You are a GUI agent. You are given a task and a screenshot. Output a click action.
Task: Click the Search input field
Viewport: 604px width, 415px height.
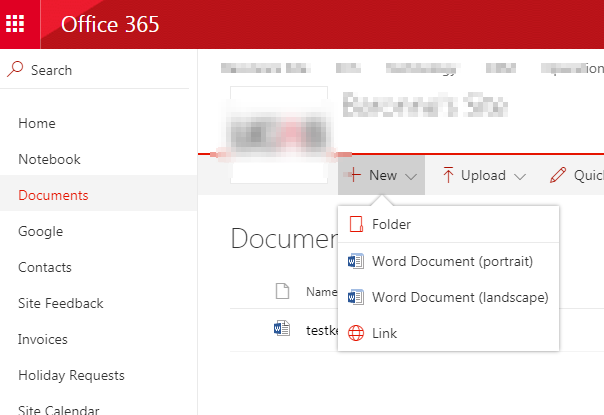pyautogui.click(x=94, y=70)
